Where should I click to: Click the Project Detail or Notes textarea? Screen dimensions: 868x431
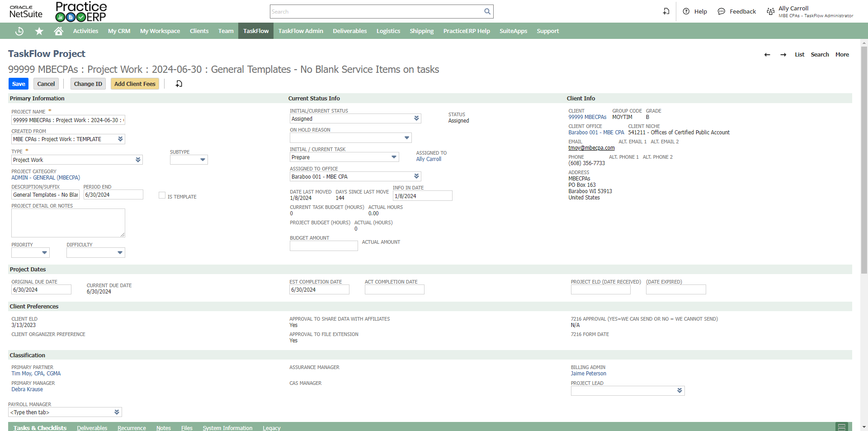click(68, 223)
